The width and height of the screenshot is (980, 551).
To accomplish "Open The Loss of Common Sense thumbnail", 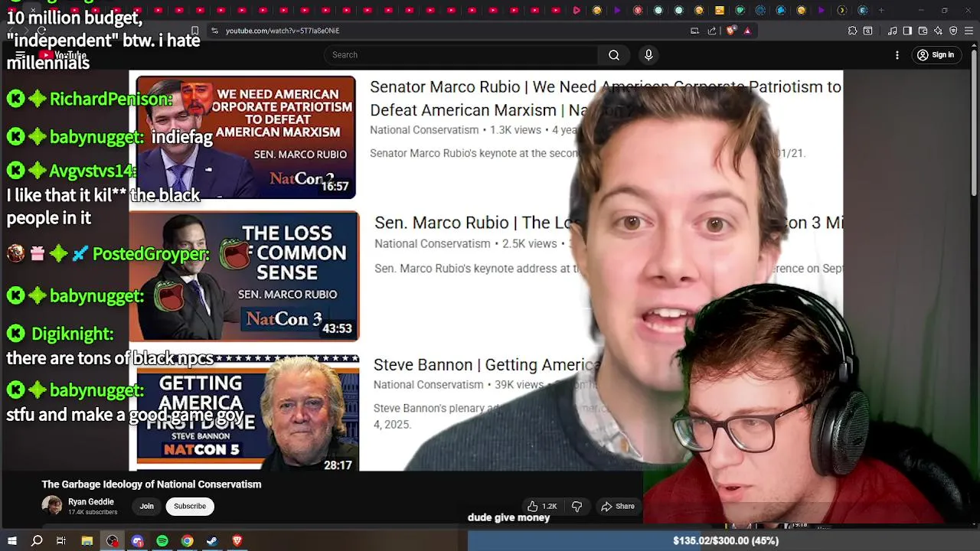I will click(x=244, y=276).
